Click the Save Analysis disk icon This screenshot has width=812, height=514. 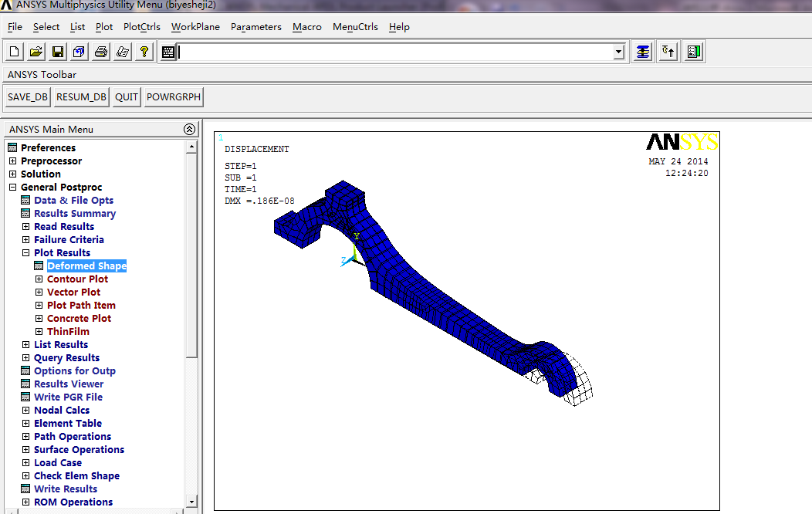pos(58,52)
